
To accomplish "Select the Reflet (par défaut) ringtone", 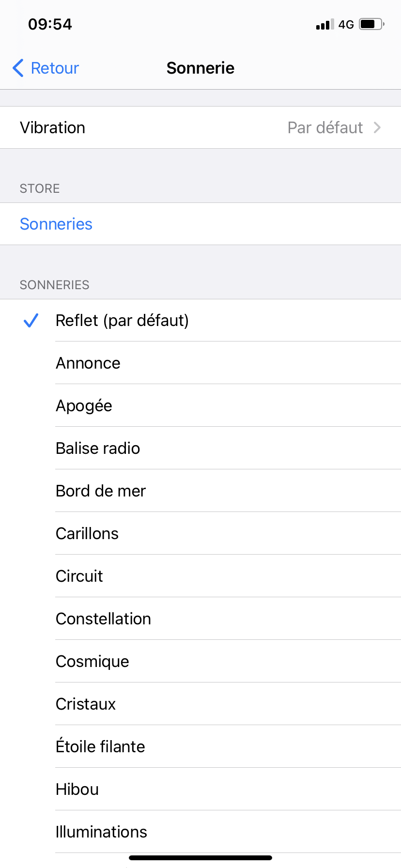I will [x=122, y=321].
